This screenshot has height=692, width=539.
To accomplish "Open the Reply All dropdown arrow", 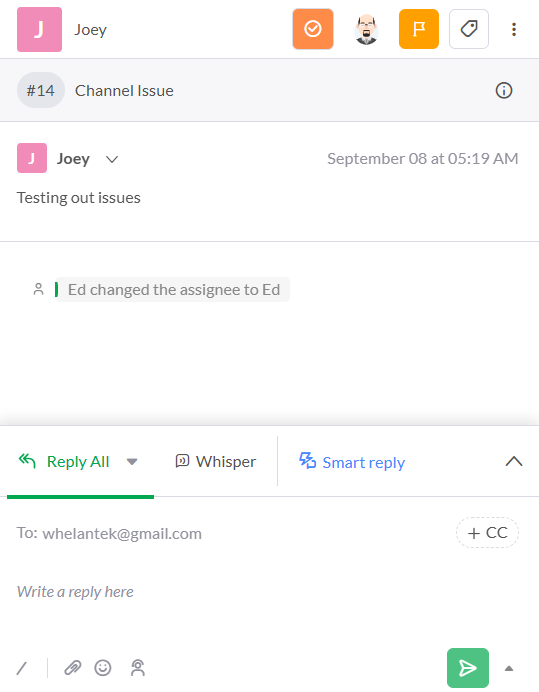I will coord(132,462).
